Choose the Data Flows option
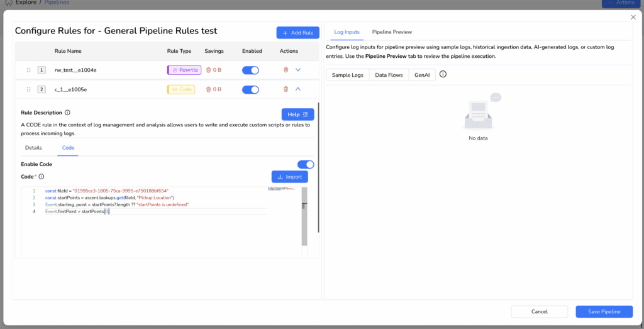The image size is (644, 329). 389,75
